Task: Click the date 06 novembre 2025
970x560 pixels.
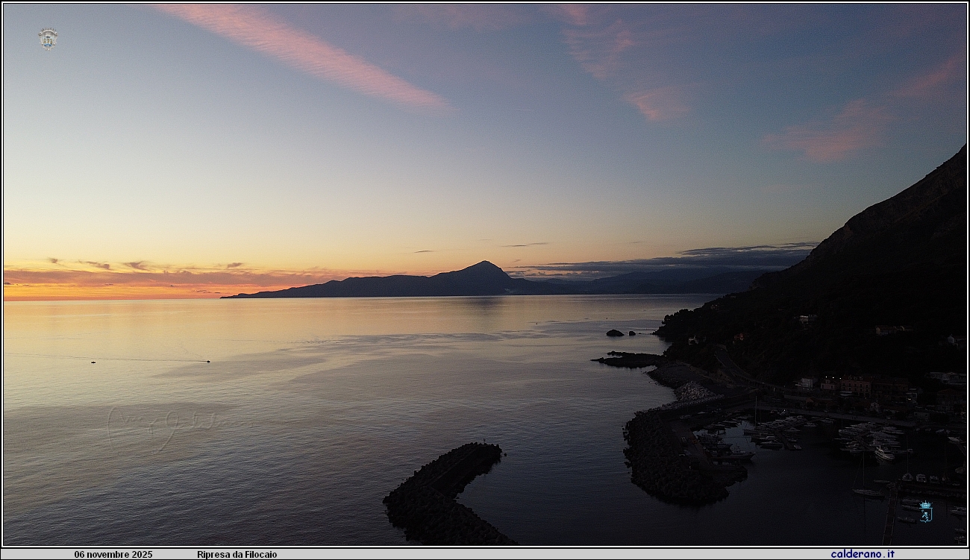Action: (113, 555)
